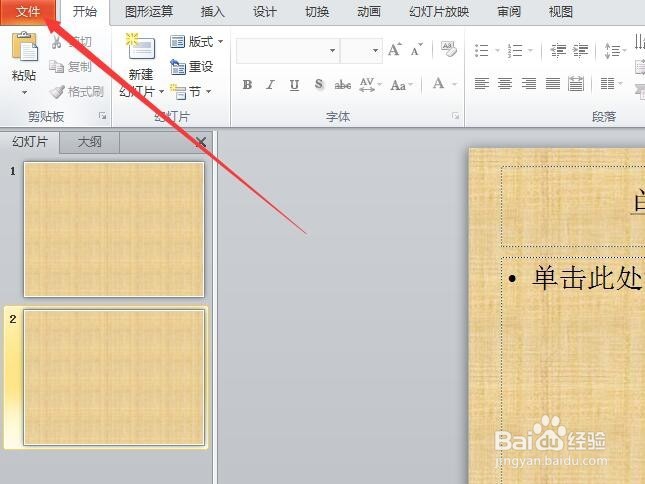Viewport: 645px width, 484px height.
Task: Apply font color A icon
Action: tap(439, 84)
